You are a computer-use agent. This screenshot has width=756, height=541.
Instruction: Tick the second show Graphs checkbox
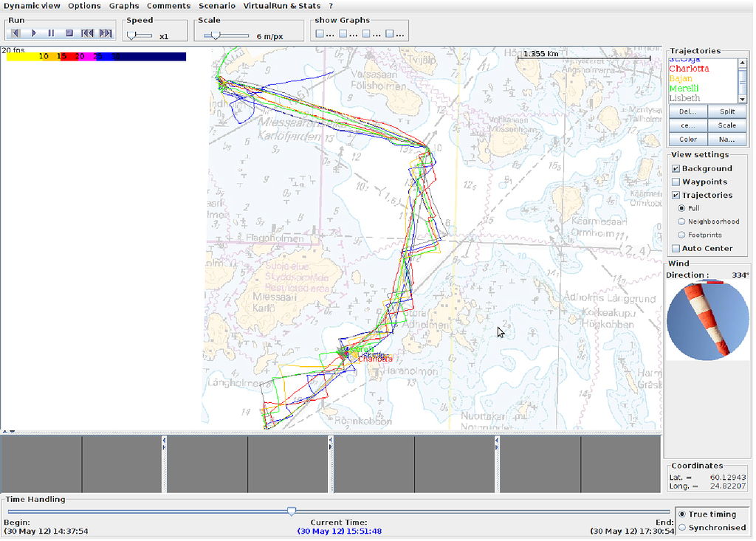click(343, 34)
